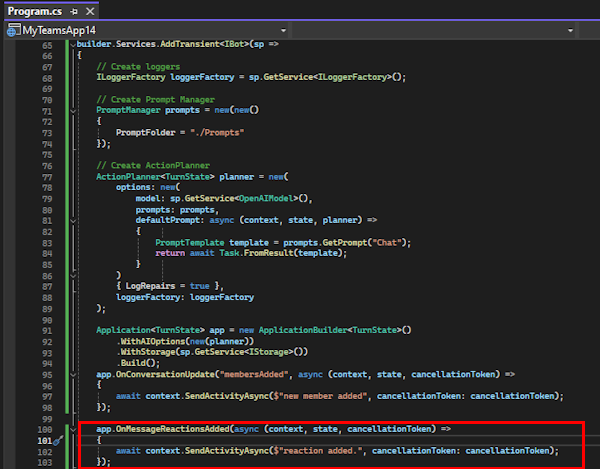Collapse the region fold at line 86
Image resolution: width=600 pixels, height=469 pixels.
click(x=73, y=276)
